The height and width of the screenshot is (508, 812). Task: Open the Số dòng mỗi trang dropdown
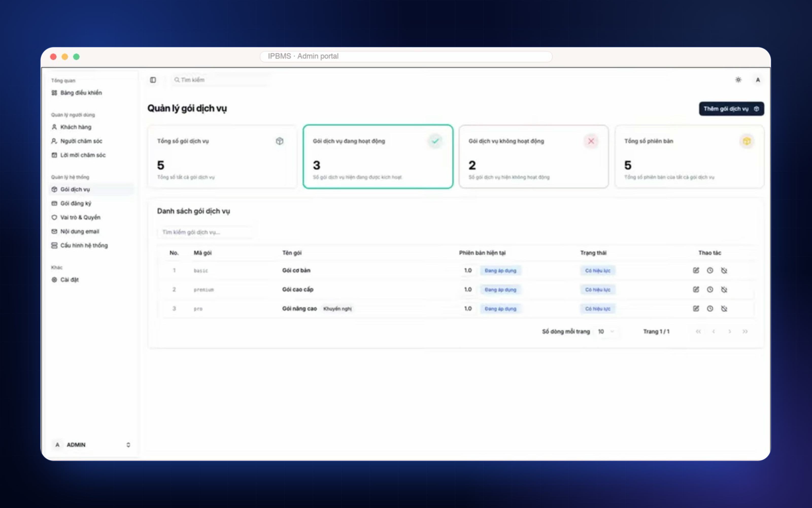[606, 332]
